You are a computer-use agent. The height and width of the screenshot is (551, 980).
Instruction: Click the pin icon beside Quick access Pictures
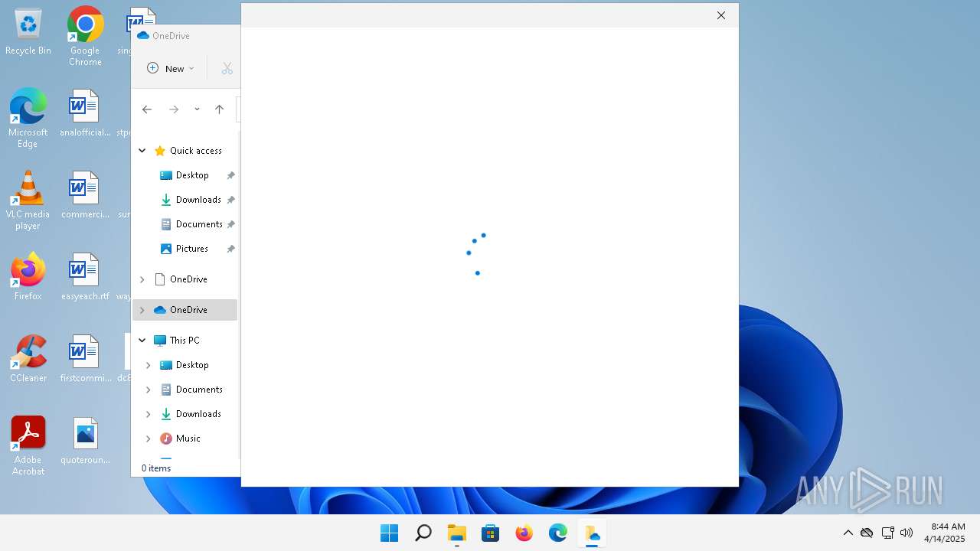coord(230,249)
